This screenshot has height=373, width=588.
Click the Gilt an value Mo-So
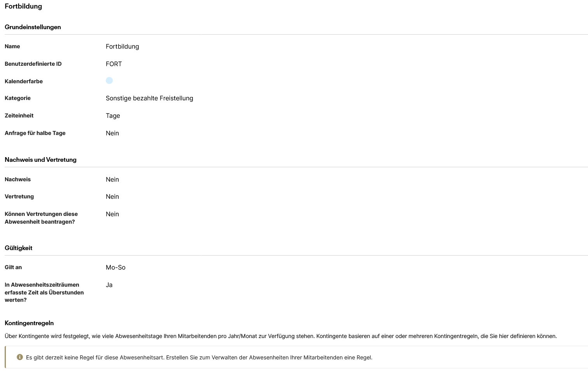[115, 267]
